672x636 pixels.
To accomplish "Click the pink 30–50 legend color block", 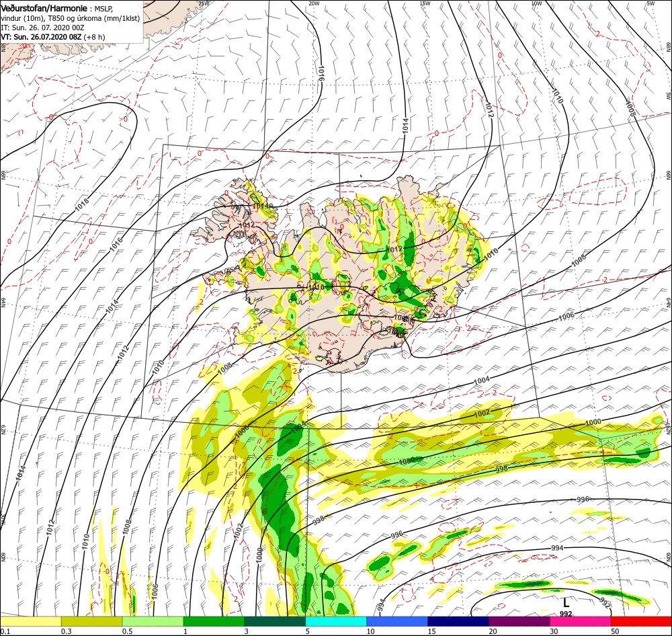I will click(x=581, y=621).
